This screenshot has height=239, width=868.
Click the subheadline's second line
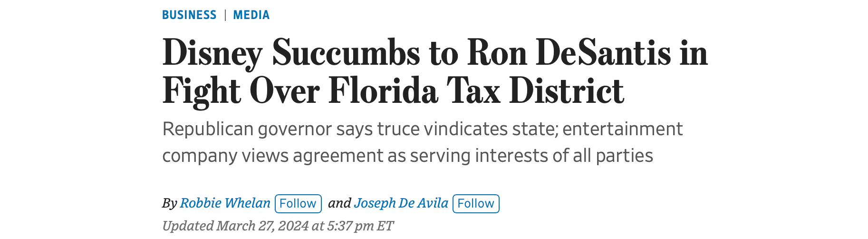(407, 156)
